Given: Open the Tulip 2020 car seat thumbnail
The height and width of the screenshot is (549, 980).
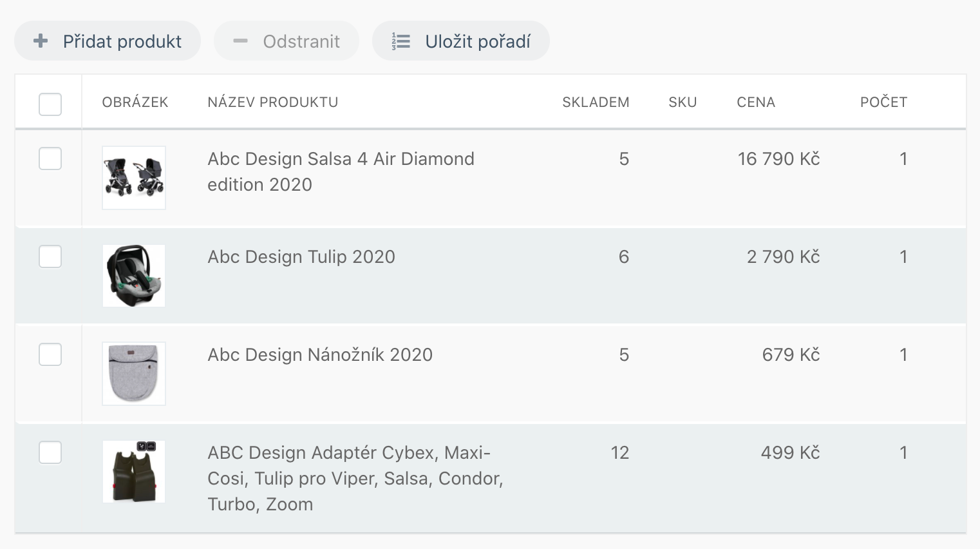Looking at the screenshot, I should (134, 276).
